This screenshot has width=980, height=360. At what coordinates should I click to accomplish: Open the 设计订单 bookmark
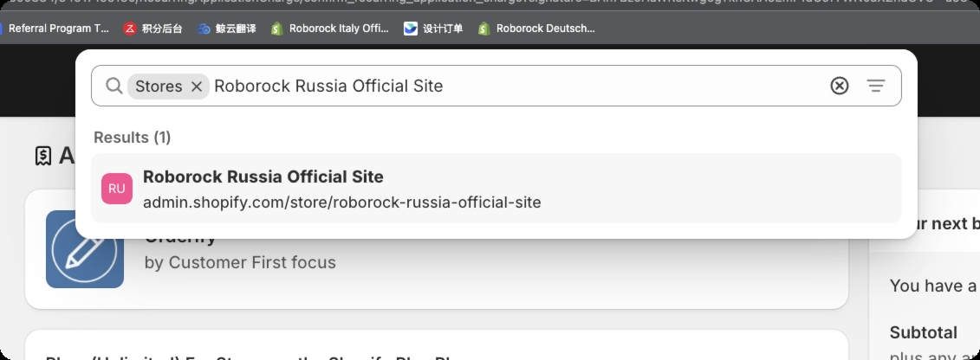click(433, 28)
